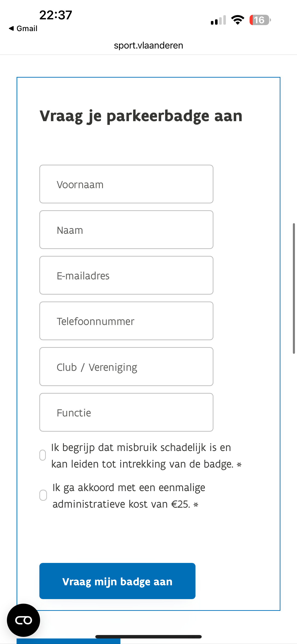
Task: Tap the home indicator bar at bottom
Action: 148,636
